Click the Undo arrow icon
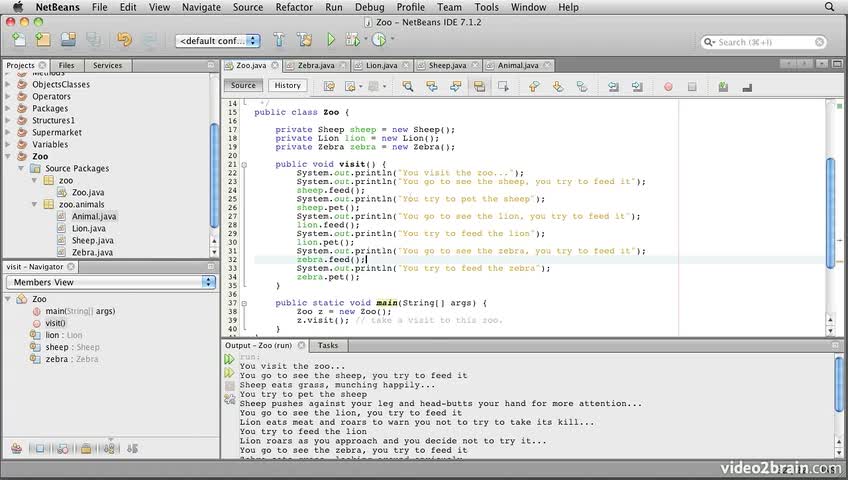The width and height of the screenshot is (848, 480). [124, 40]
